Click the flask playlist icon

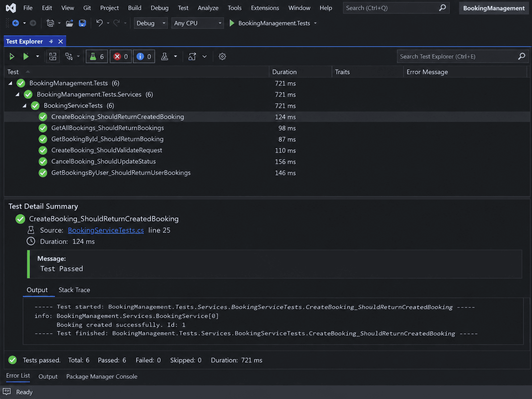tap(165, 57)
